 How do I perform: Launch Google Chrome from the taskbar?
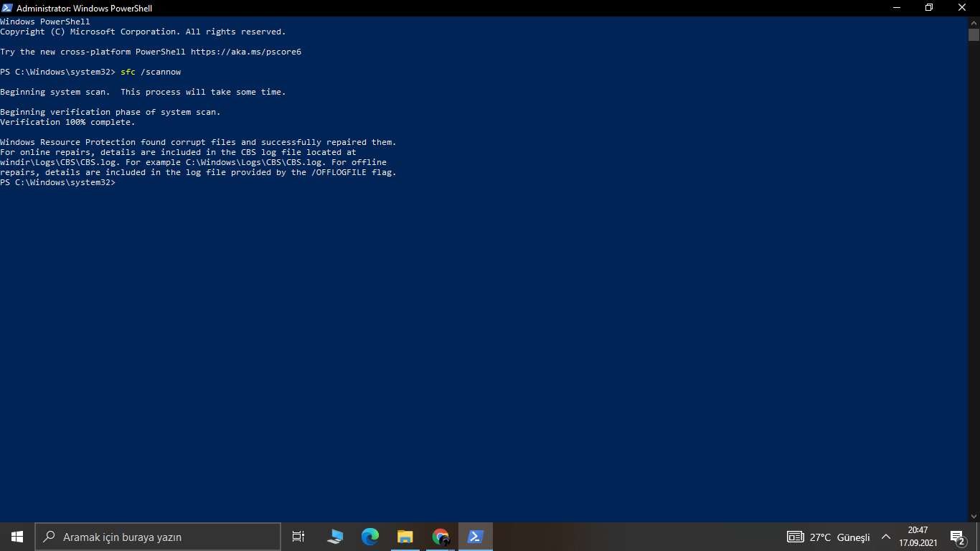tap(440, 537)
